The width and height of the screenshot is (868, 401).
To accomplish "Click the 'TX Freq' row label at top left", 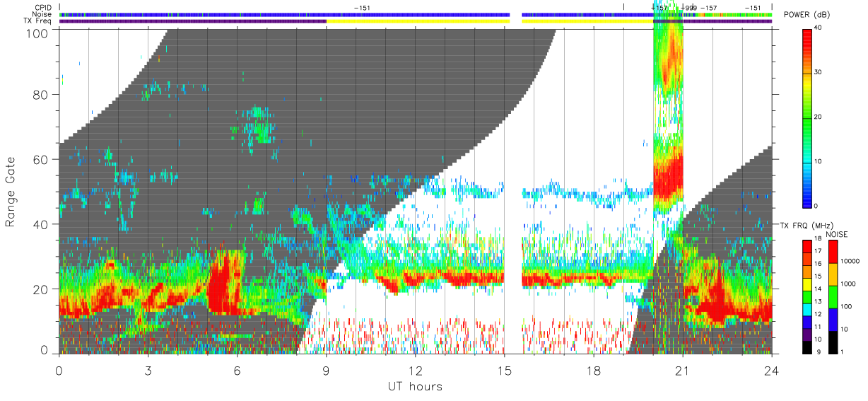I will (x=39, y=21).
